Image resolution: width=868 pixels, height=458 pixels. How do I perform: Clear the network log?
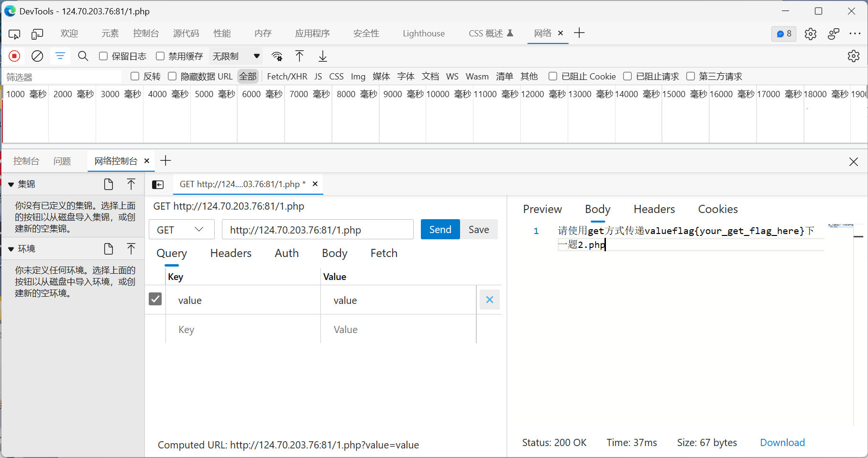pos(37,56)
